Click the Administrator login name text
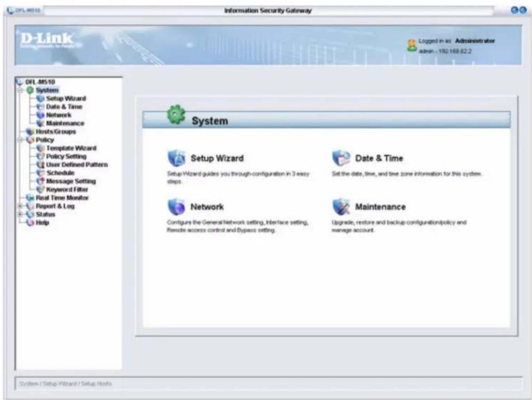 tap(474, 41)
